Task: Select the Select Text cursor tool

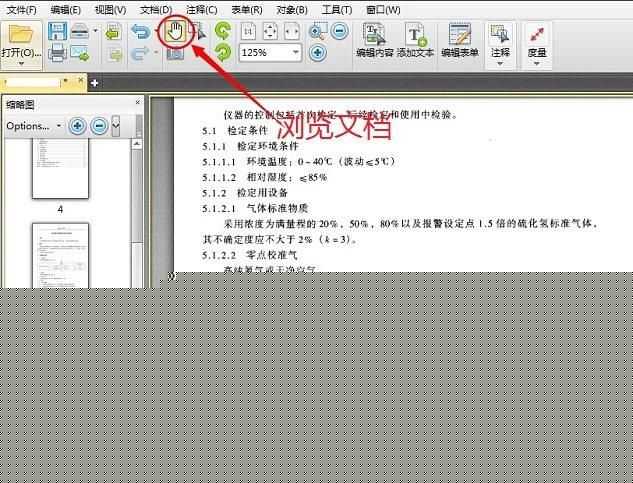Action: coord(199,31)
